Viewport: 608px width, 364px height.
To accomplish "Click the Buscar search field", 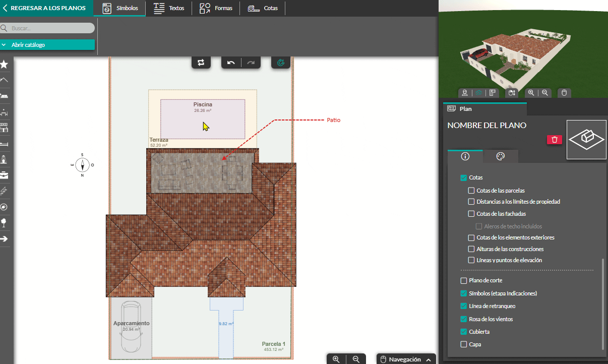I will (47, 28).
